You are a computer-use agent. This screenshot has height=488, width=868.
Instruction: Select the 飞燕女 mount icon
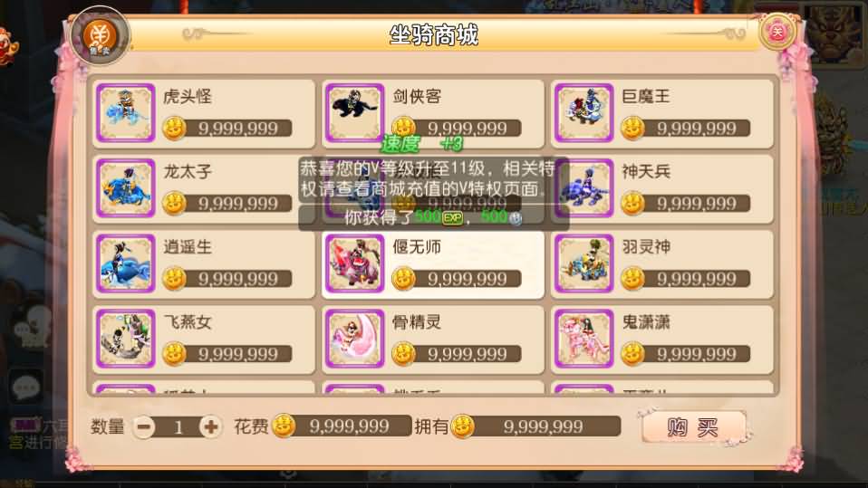(126, 339)
